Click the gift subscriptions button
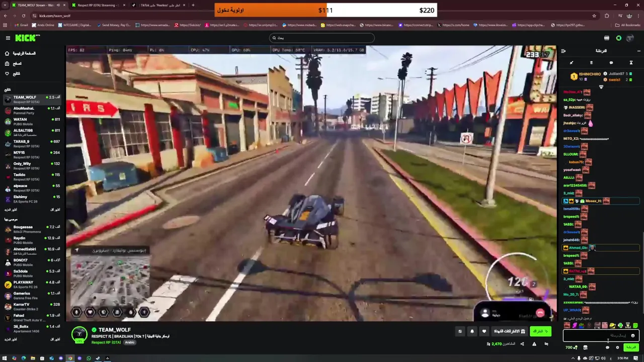The height and width of the screenshot is (362, 644). click(509, 331)
